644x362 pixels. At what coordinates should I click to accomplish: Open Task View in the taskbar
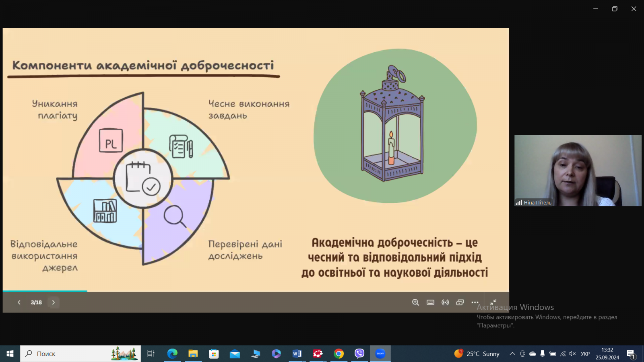[x=151, y=354]
